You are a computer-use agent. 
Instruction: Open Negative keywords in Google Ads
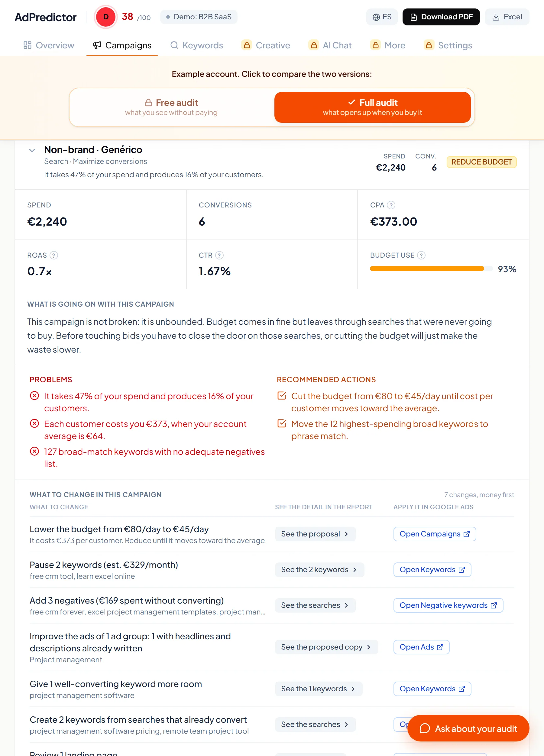[448, 605]
